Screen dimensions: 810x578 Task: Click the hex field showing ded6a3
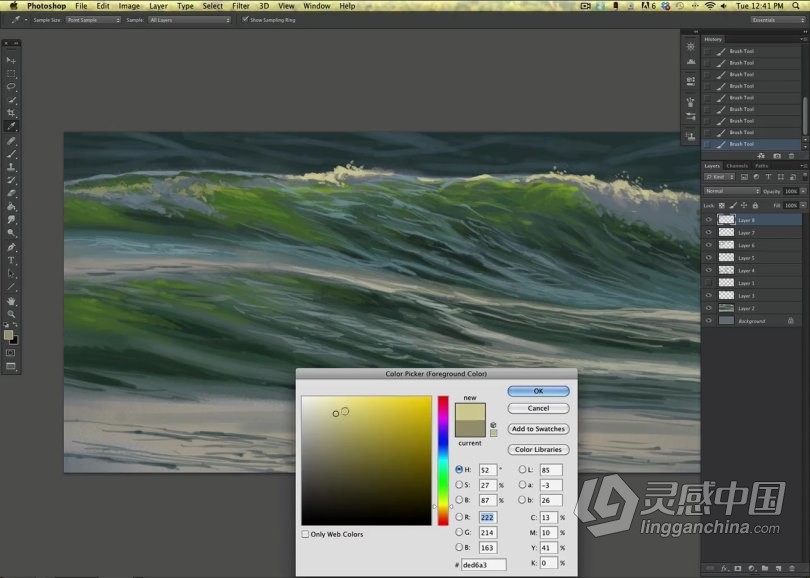(484, 565)
